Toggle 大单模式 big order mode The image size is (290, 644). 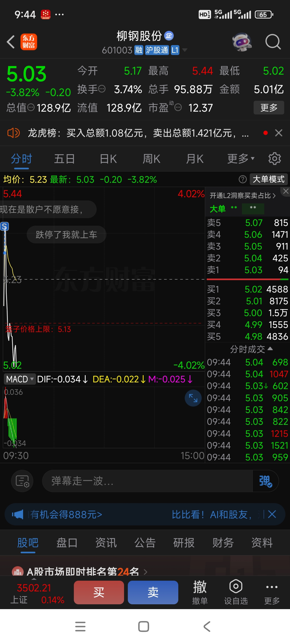(x=269, y=179)
